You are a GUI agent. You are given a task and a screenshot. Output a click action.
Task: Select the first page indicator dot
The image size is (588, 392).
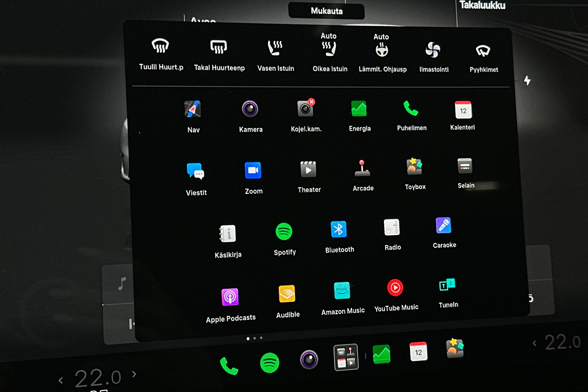pyautogui.click(x=248, y=339)
